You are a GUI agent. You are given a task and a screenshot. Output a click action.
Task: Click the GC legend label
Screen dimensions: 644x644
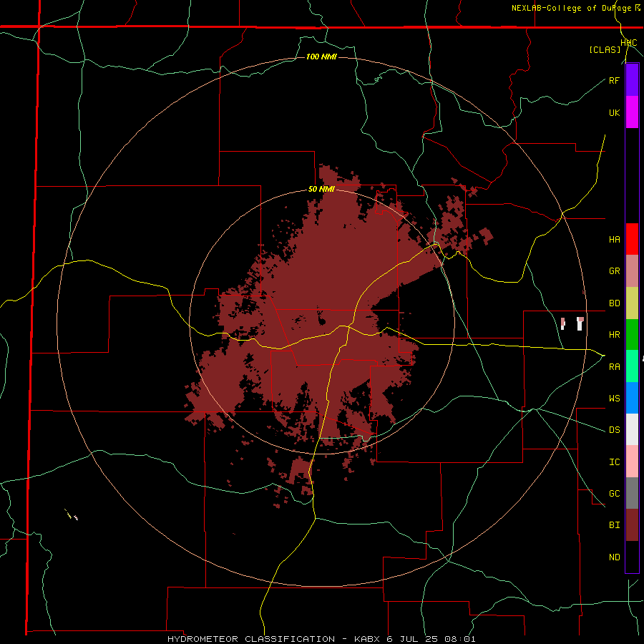[x=615, y=494]
